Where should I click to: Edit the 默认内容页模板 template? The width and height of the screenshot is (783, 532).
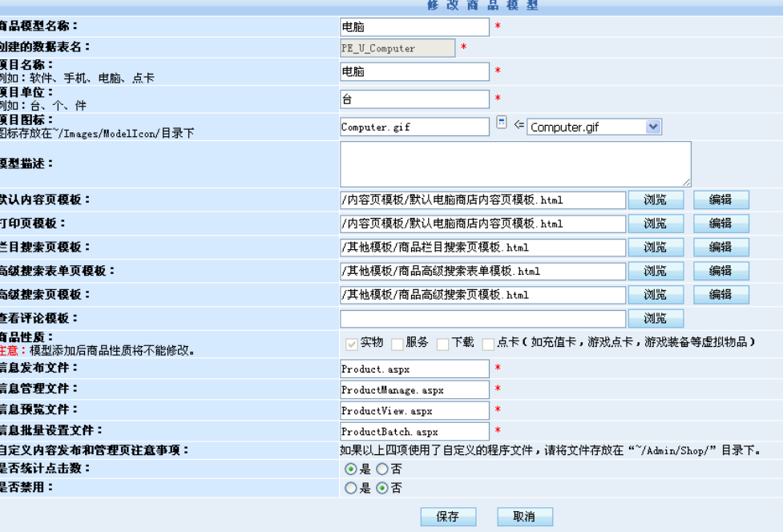click(x=721, y=199)
